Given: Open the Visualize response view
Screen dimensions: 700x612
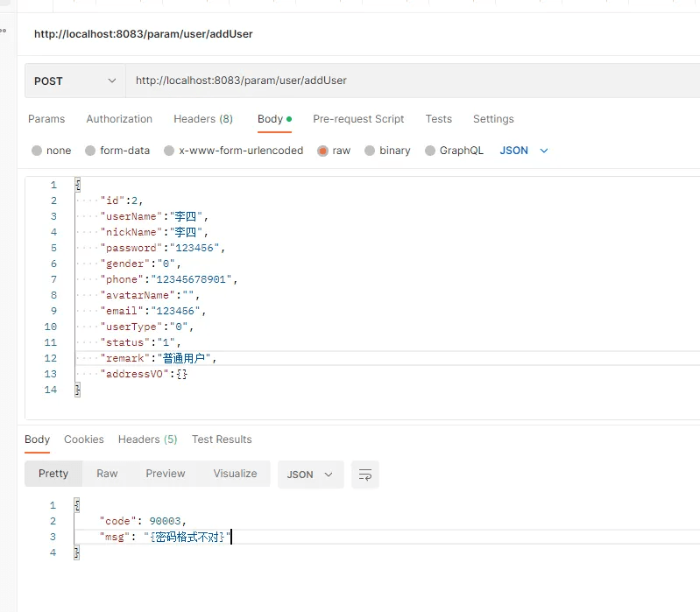Looking at the screenshot, I should click(x=235, y=474).
